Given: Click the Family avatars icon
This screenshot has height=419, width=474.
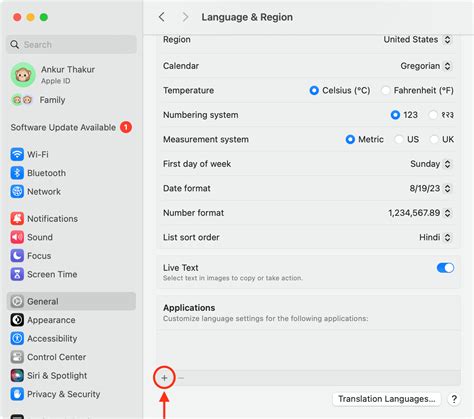Looking at the screenshot, I should [22, 100].
